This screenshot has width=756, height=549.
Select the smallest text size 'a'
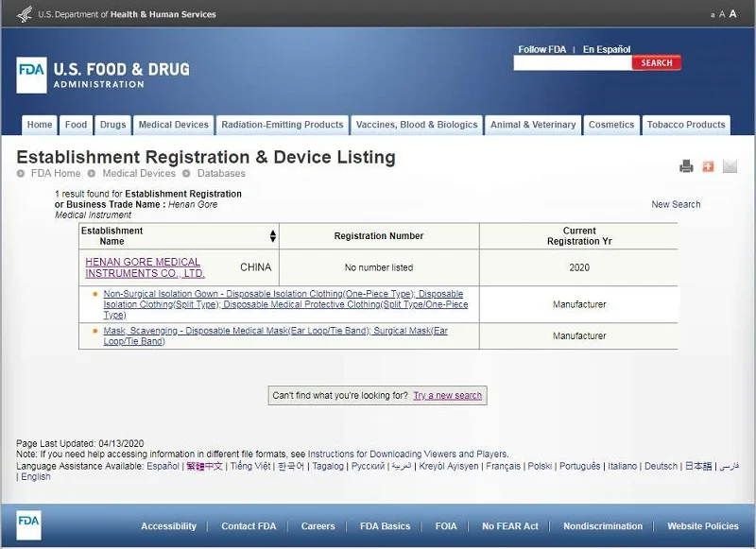click(713, 15)
